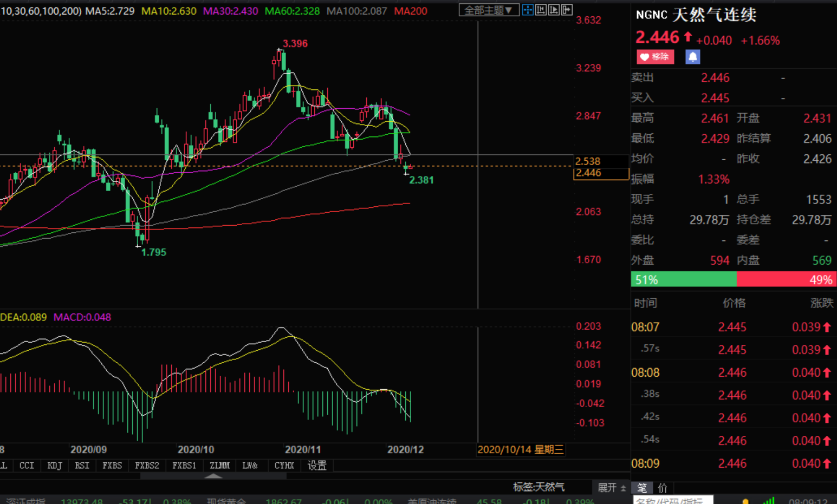Open the 设置 indicator settings
The image size is (837, 504).
coord(317,466)
